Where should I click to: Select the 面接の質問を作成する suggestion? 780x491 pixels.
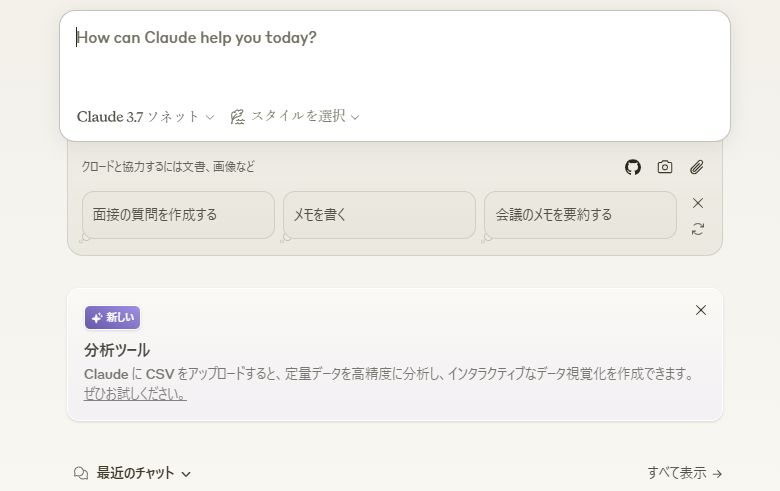178,215
